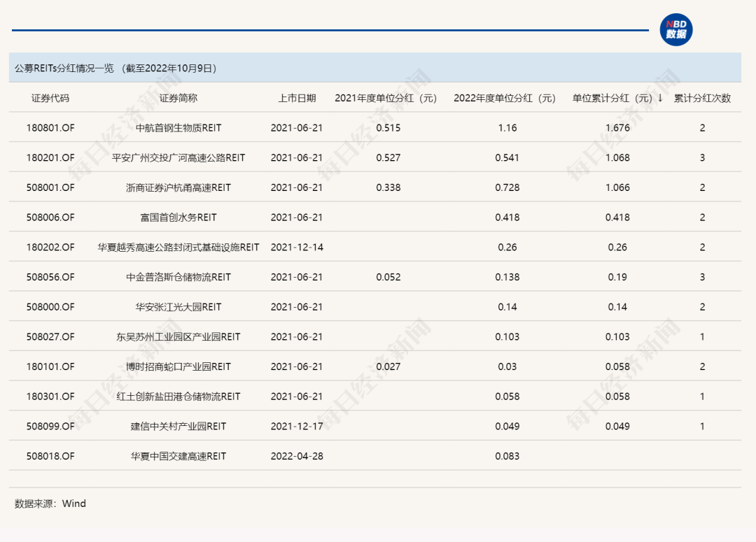Viewport: 756px width, 542px height.
Task: Click the 证券简称 column header
Action: pyautogui.click(x=178, y=99)
